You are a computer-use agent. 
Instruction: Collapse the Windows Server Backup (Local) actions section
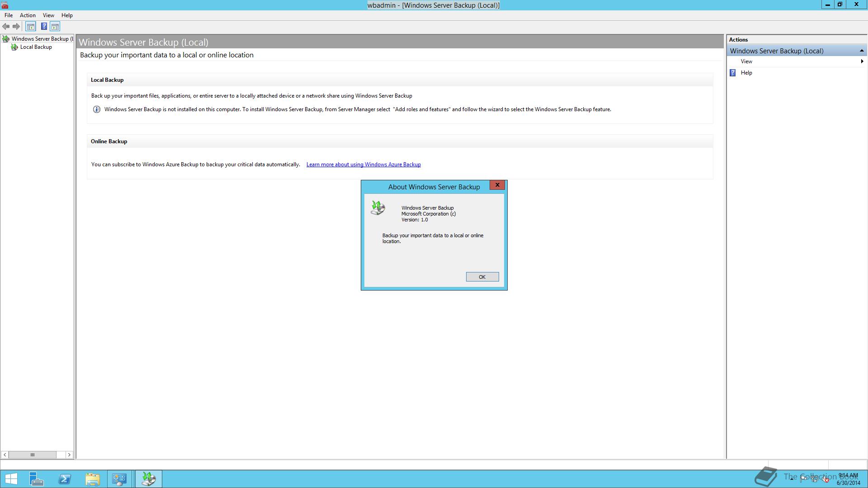click(861, 51)
